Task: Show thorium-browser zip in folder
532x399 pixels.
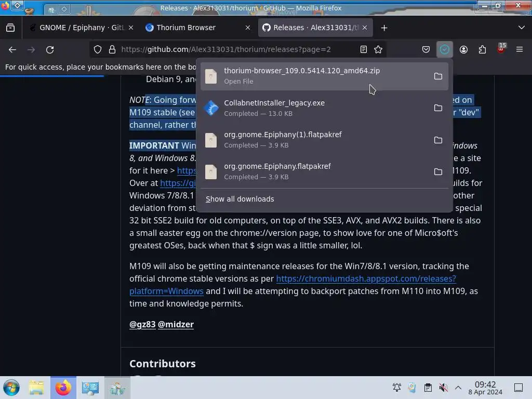Action: (x=438, y=76)
